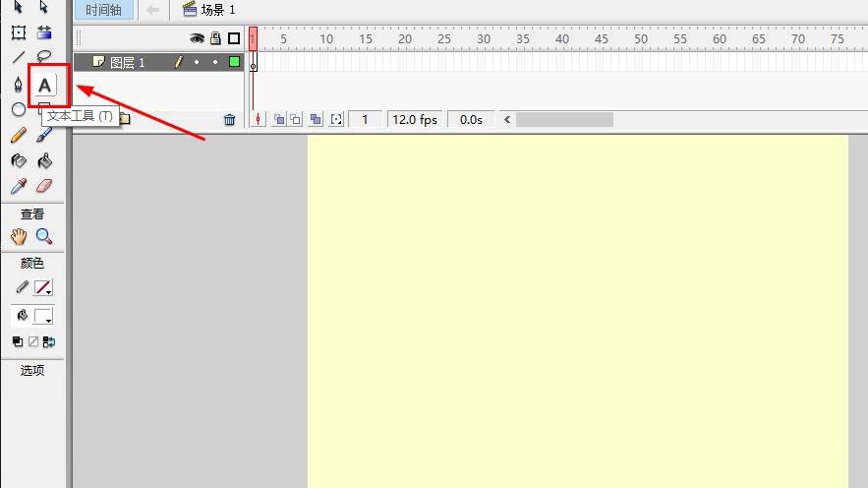Click the Modify Onion Markers button

[336, 119]
